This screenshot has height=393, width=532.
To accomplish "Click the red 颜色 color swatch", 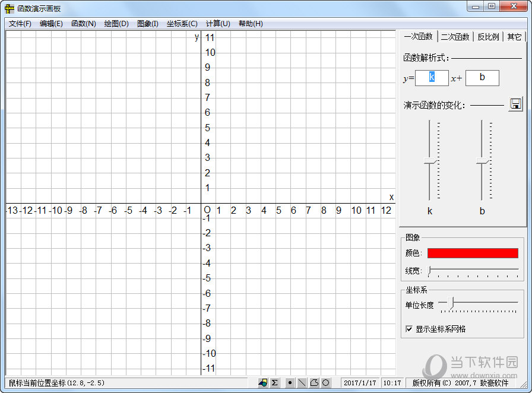I will point(473,253).
